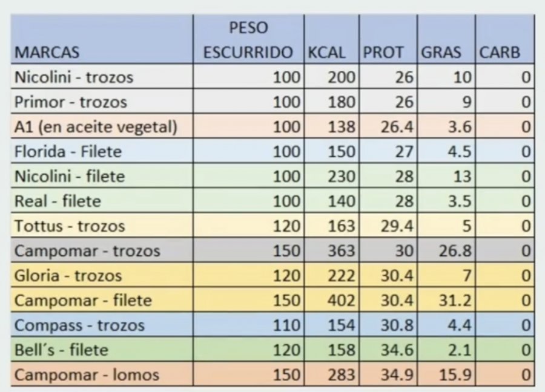Viewport: 545px width, 392px height.
Task: Click the Compass - trozos brand cell
Action: [79, 325]
